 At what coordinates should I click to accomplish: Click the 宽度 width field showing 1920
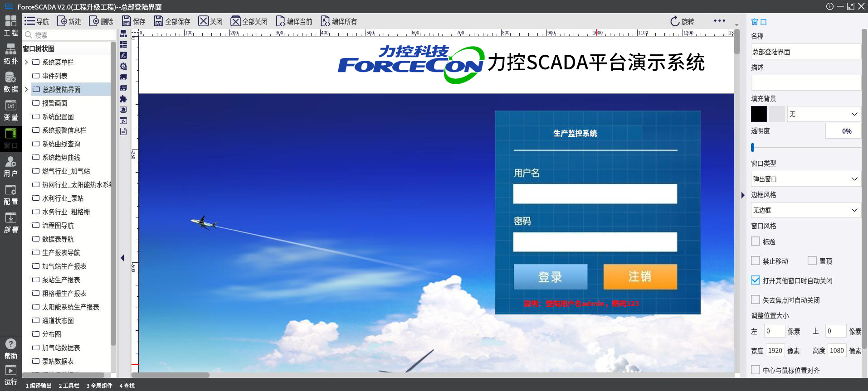(x=775, y=351)
